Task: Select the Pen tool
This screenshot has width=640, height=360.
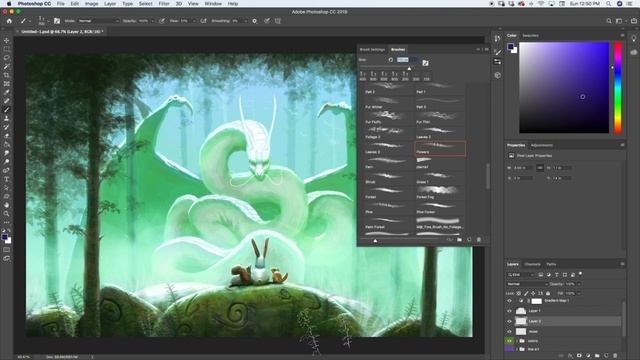Action: (x=7, y=170)
